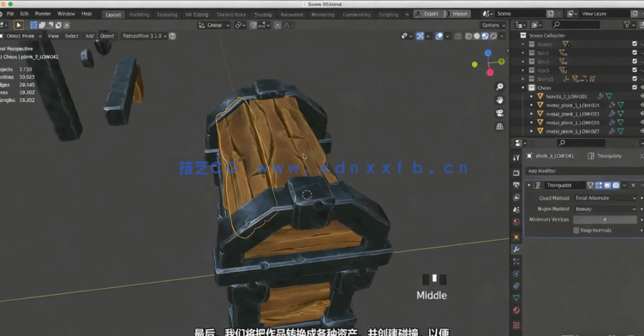Click the red X axis on navigation gizmo
Image resolution: width=644 pixels, height=336 pixels.
[x=490, y=72]
